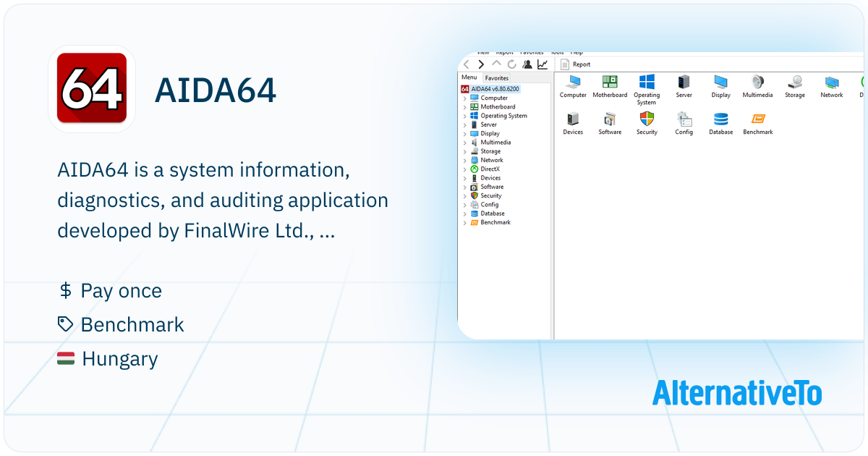Select the AIDA64 v6.80.6200 root node
Screen dimensions: 868x456
pos(490,89)
